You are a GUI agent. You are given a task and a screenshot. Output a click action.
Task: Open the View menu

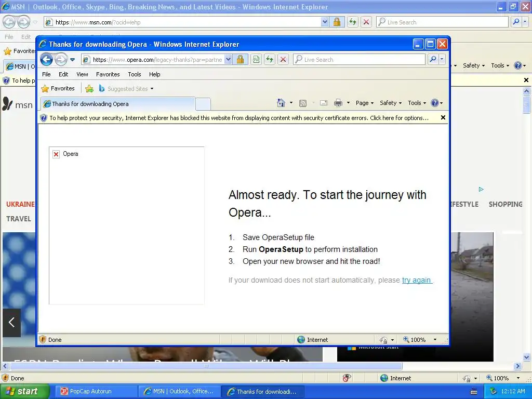tap(82, 74)
